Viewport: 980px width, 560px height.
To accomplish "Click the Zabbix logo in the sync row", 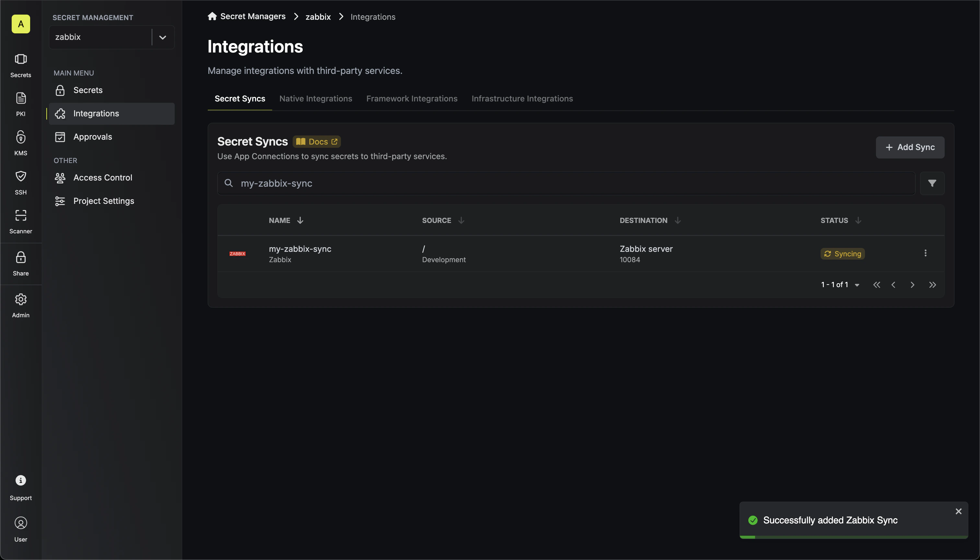I will [237, 253].
